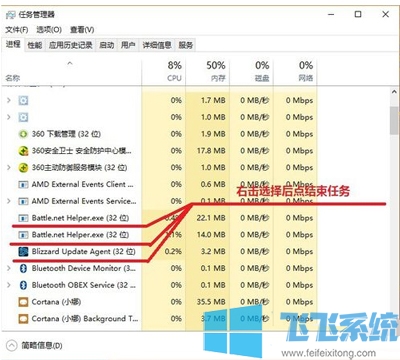Sort processes by the 内存 column

[218, 78]
